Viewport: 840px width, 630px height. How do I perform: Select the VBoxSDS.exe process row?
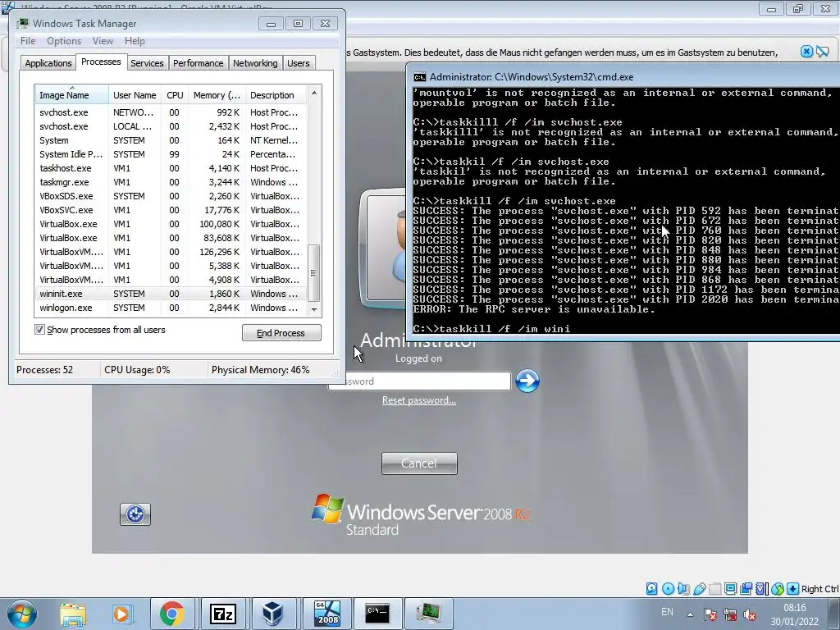coord(171,196)
